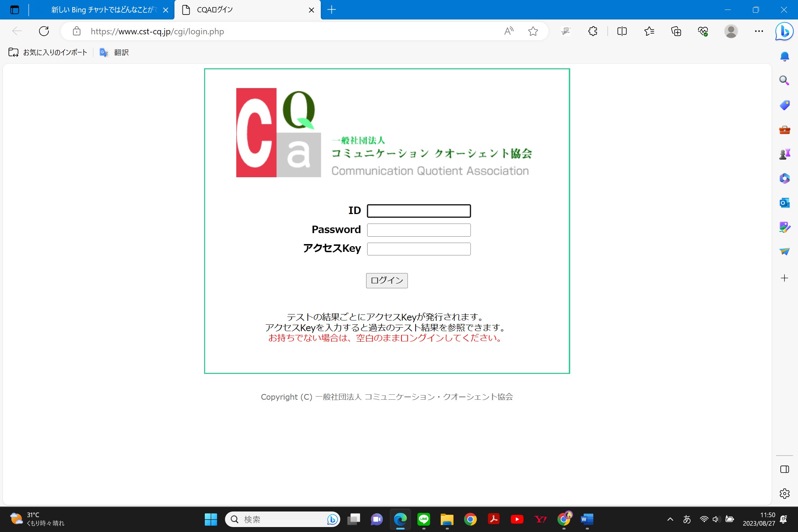Open LINE from taskbar
Screen dimensions: 798x532
423,519
